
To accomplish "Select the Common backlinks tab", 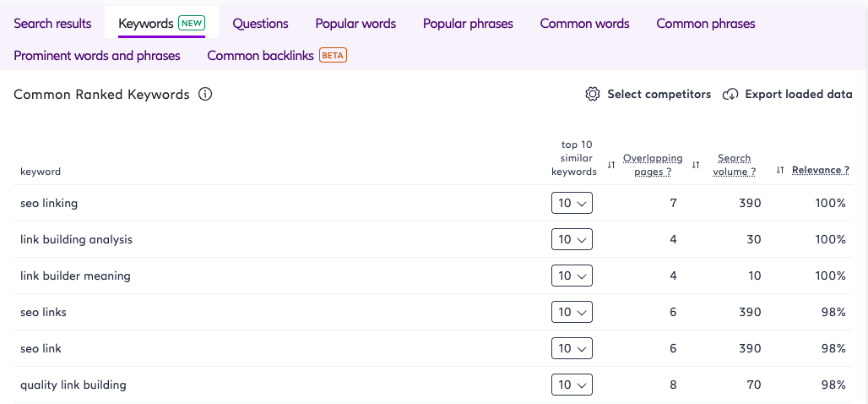I will click(x=277, y=56).
